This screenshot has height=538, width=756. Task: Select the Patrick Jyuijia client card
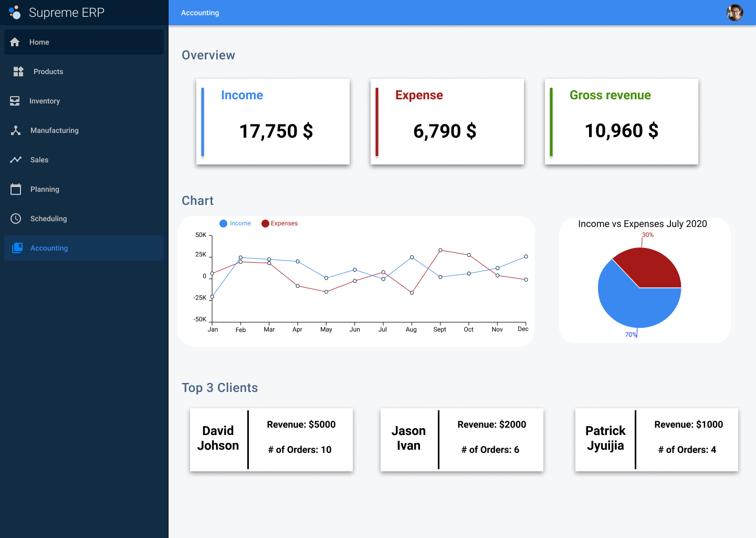656,439
